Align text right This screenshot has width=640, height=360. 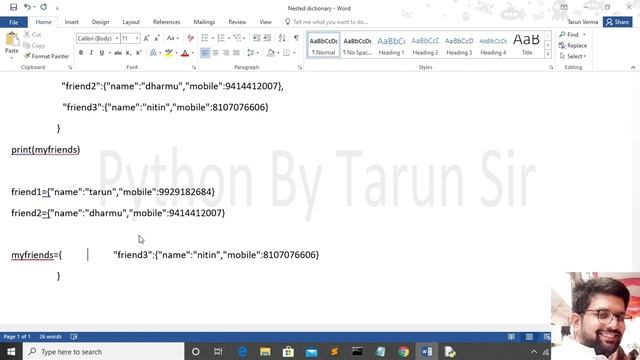[226, 53]
